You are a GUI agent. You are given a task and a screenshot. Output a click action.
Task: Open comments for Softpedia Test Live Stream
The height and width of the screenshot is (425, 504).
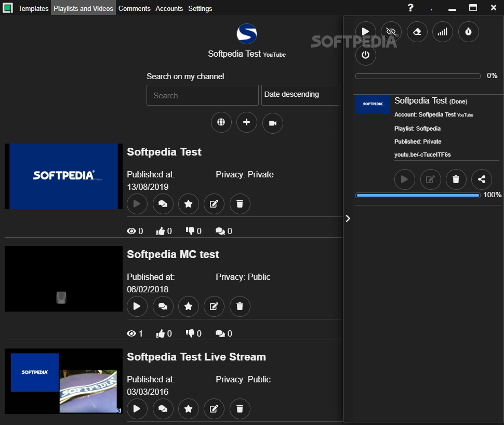163,409
